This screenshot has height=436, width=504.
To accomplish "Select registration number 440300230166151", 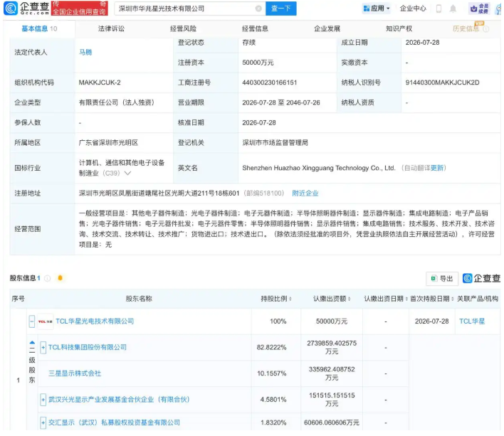I will pos(269,83).
